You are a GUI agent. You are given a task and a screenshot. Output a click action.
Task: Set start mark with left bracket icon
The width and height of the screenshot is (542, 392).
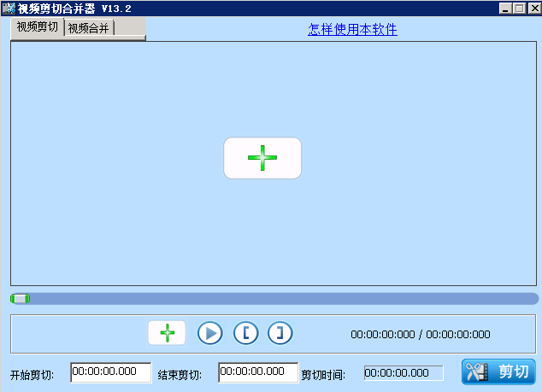pos(245,333)
